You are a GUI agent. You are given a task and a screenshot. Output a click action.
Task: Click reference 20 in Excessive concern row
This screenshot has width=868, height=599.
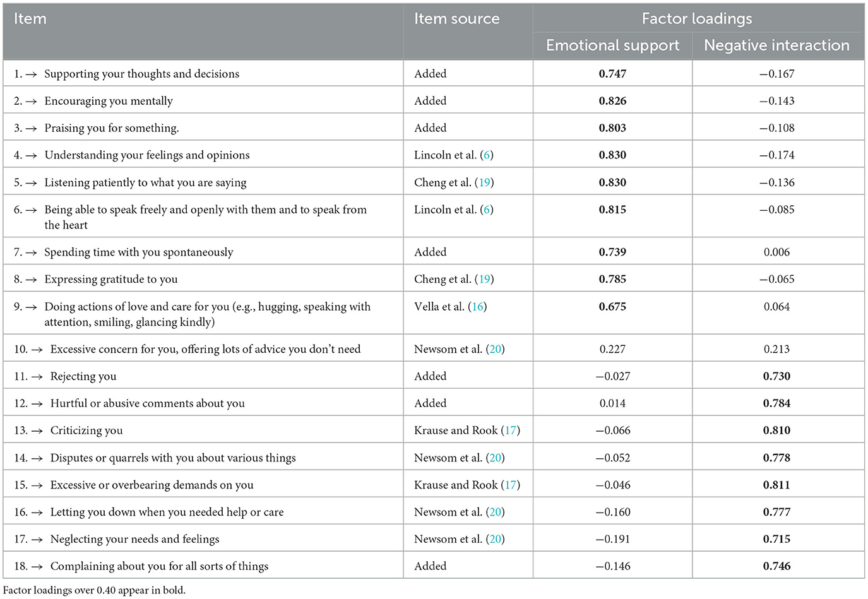point(496,349)
